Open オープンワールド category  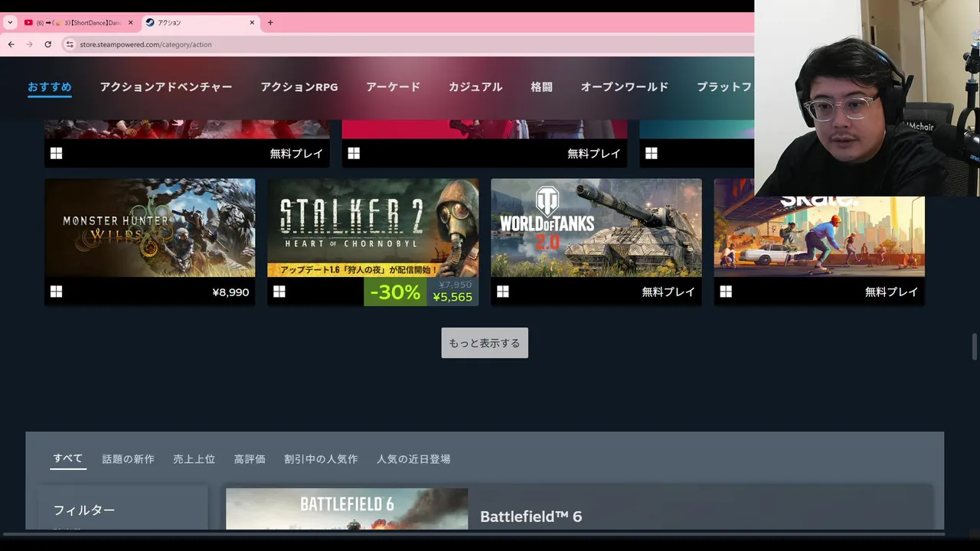[625, 87]
